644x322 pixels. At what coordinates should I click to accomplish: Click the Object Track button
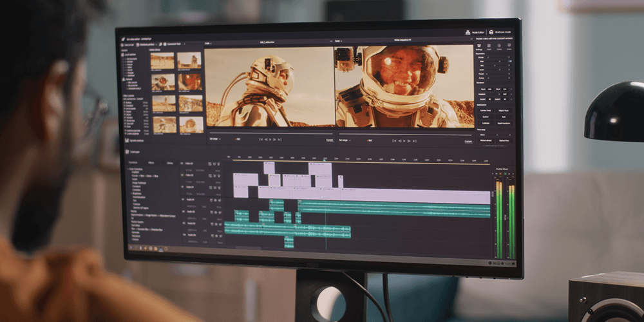click(504, 111)
